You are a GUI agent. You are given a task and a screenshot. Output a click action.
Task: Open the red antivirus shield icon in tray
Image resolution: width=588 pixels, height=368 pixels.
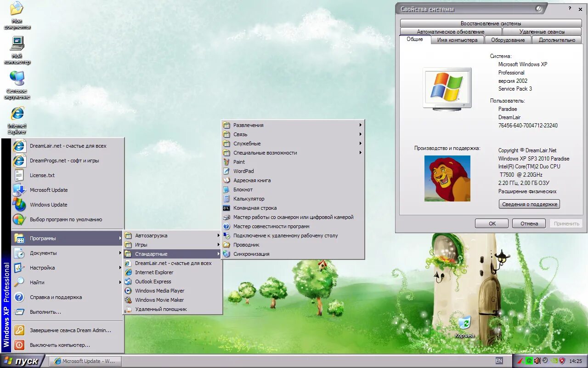coord(562,361)
